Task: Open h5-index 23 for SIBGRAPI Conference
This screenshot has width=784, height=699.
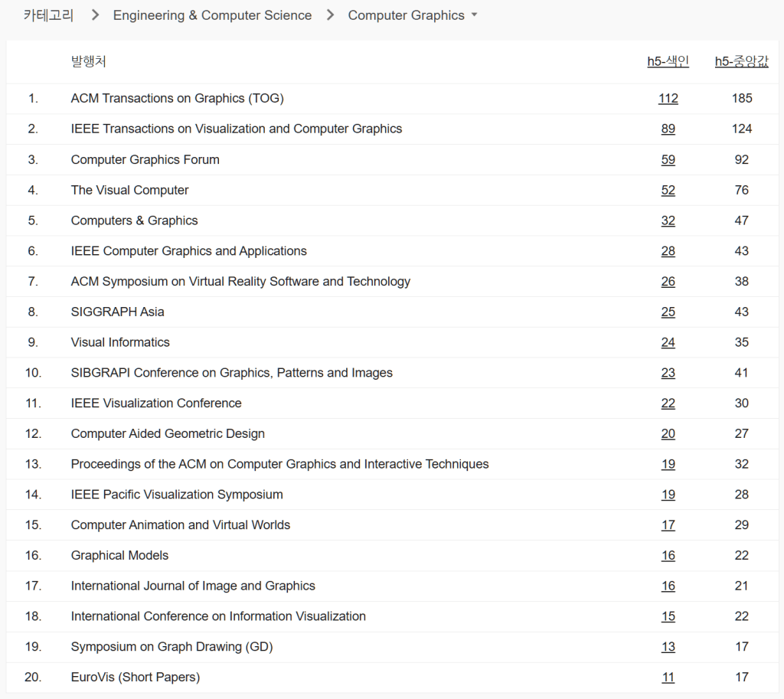Action: [x=668, y=373]
